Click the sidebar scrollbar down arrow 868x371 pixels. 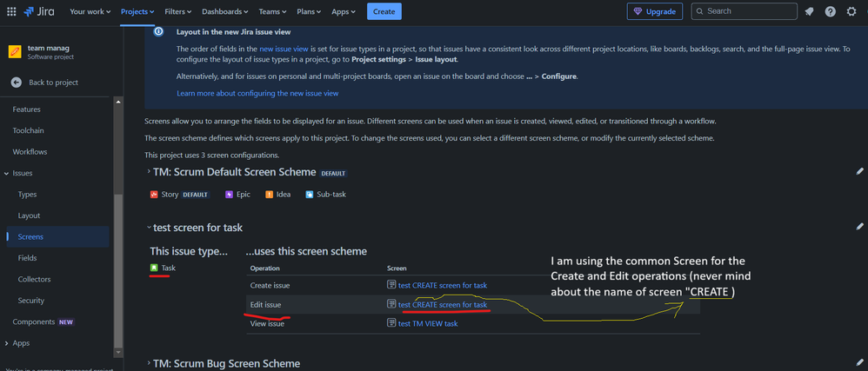click(118, 352)
